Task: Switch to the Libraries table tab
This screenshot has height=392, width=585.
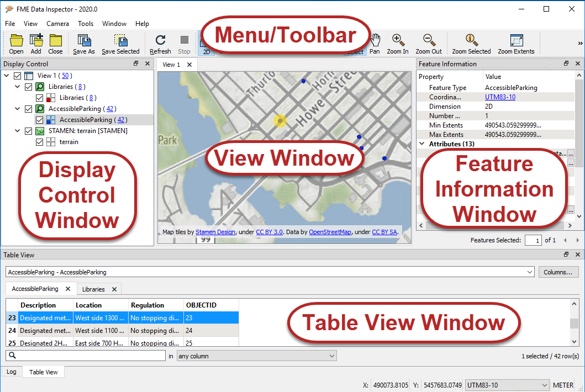Action: click(x=93, y=289)
